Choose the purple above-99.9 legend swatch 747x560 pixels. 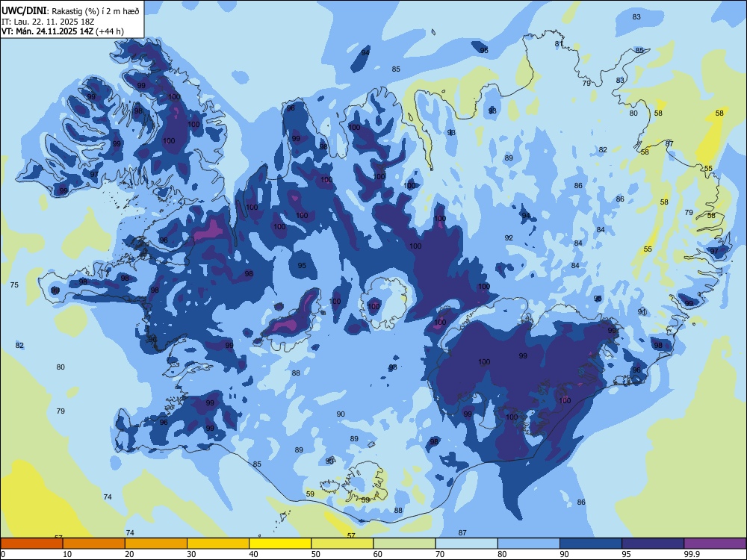(715, 544)
